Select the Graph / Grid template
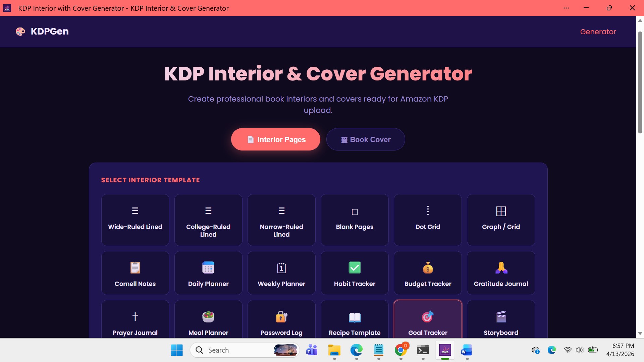 click(x=501, y=220)
